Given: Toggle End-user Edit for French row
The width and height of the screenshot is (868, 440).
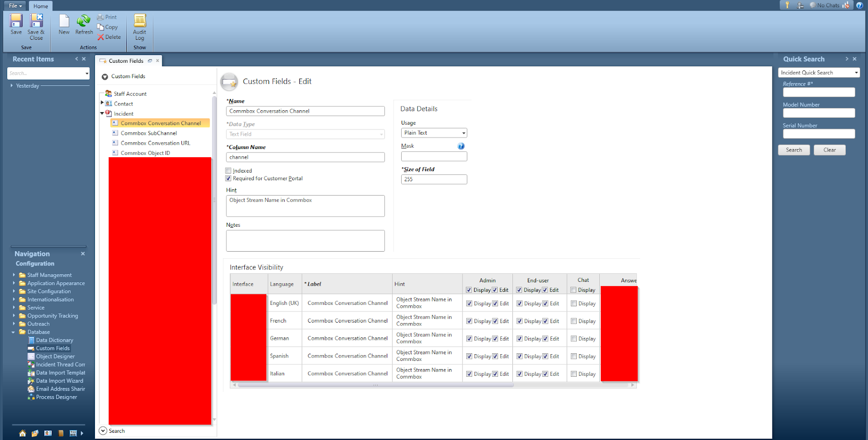Looking at the screenshot, I should point(545,321).
